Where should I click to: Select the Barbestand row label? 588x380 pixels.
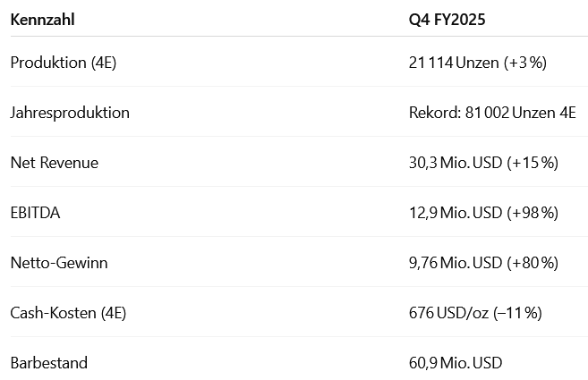click(x=48, y=363)
